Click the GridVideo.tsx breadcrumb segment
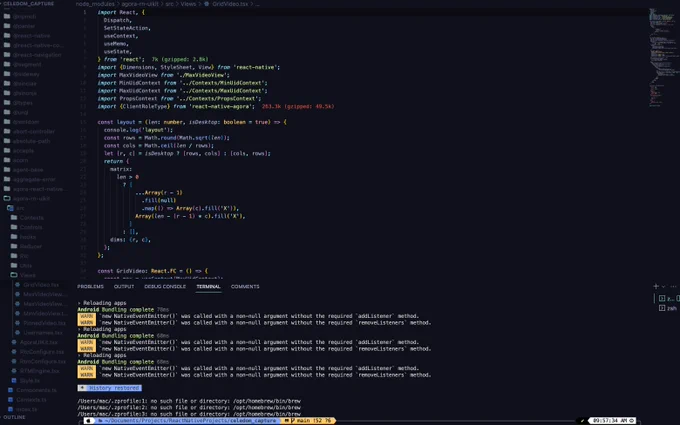 tap(230, 4)
